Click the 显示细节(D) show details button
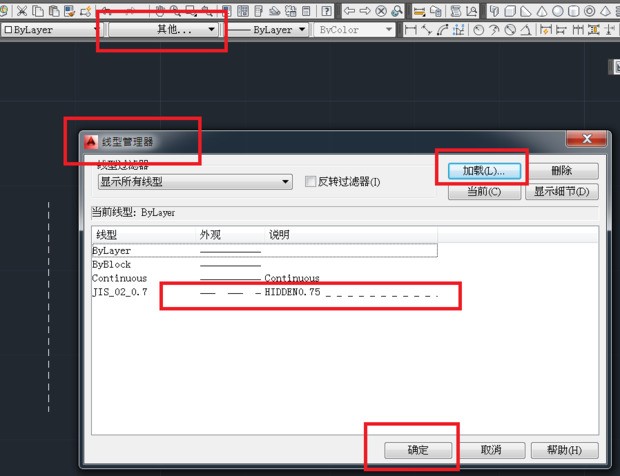 [561, 192]
